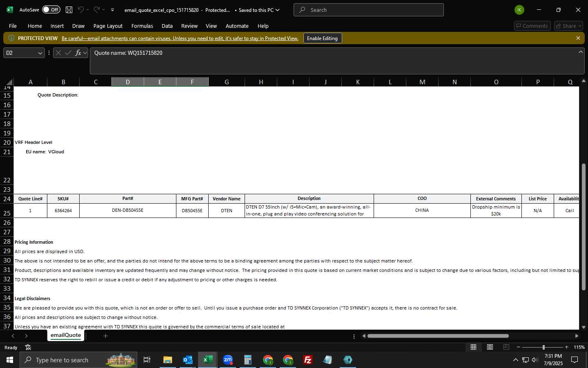Screen dimensions: 588x368
Task: Open the Windows Start menu
Action: 10,360
